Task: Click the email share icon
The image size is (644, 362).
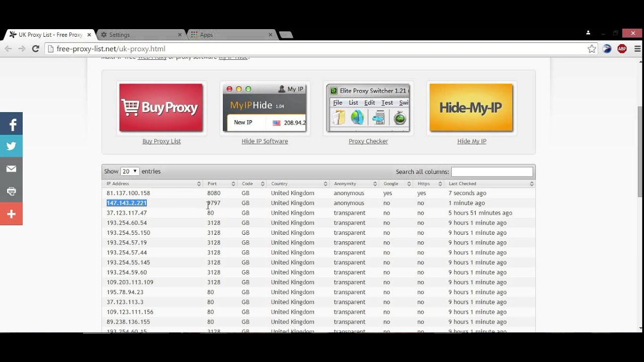Action: tap(11, 169)
